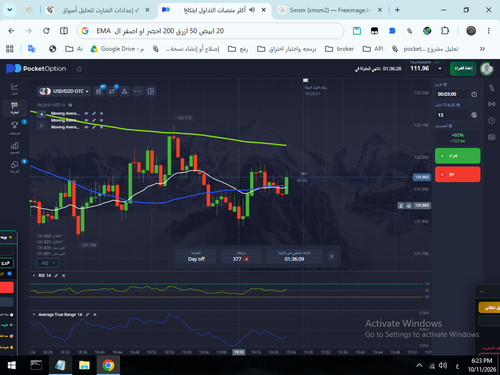Add asset to favorites with star icon

[79, 69]
